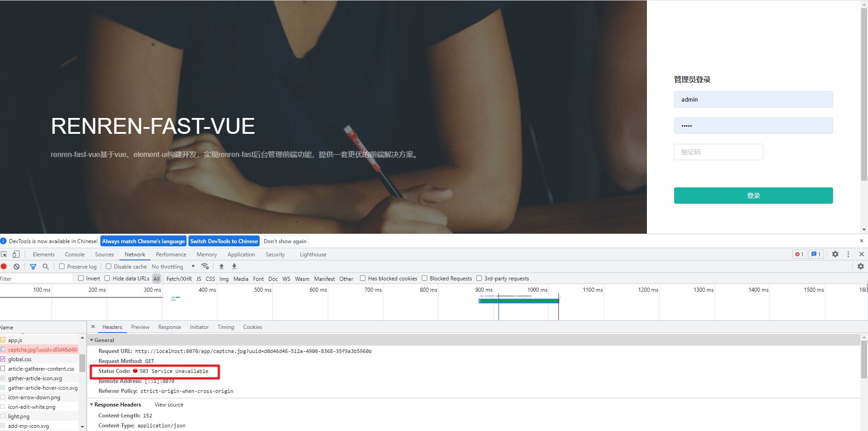868x431 pixels.
Task: Check the Invert filter checkbox
Action: 81,279
